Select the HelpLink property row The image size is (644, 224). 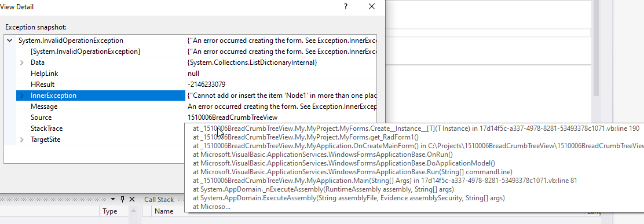196,74
